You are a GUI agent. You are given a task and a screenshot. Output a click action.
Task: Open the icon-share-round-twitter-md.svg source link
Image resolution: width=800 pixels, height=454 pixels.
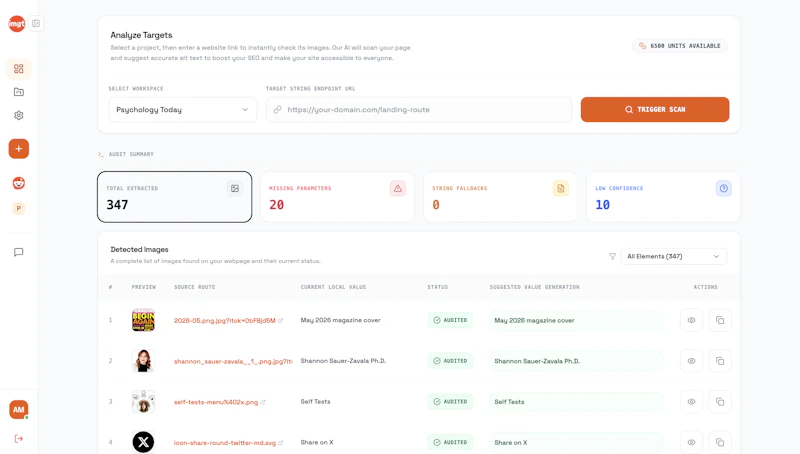coord(224,443)
